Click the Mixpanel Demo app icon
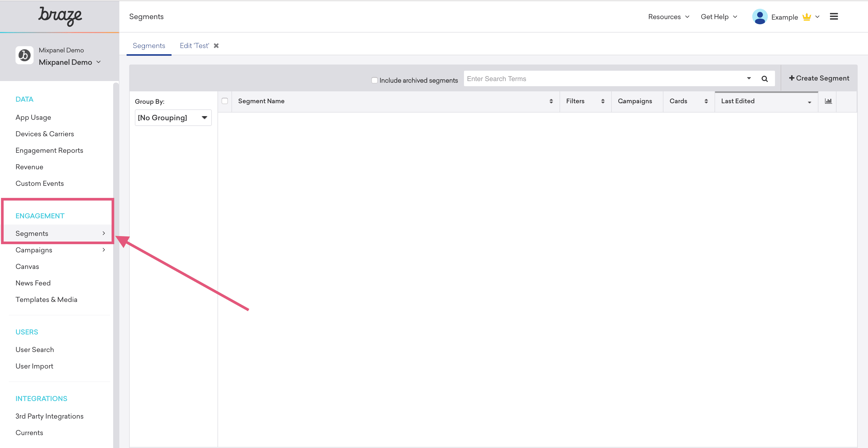Screen dimensions: 868x448 click(x=24, y=55)
